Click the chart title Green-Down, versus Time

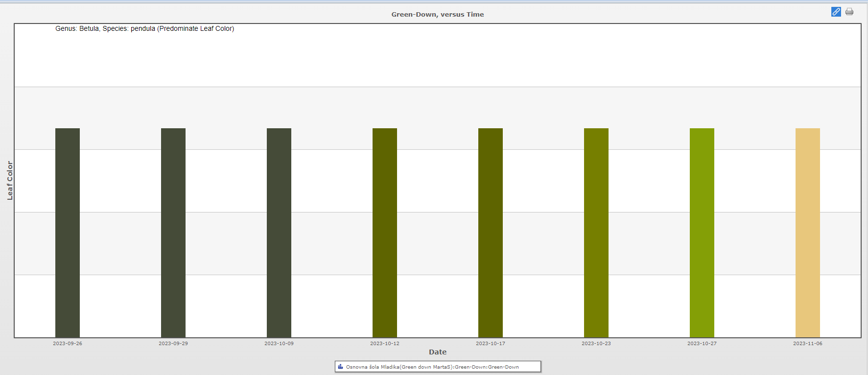(437, 15)
